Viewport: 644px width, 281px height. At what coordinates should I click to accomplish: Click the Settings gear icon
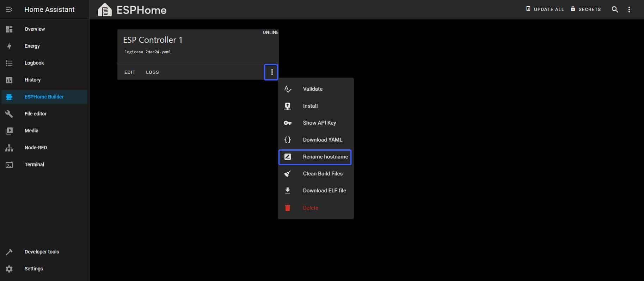[9, 269]
